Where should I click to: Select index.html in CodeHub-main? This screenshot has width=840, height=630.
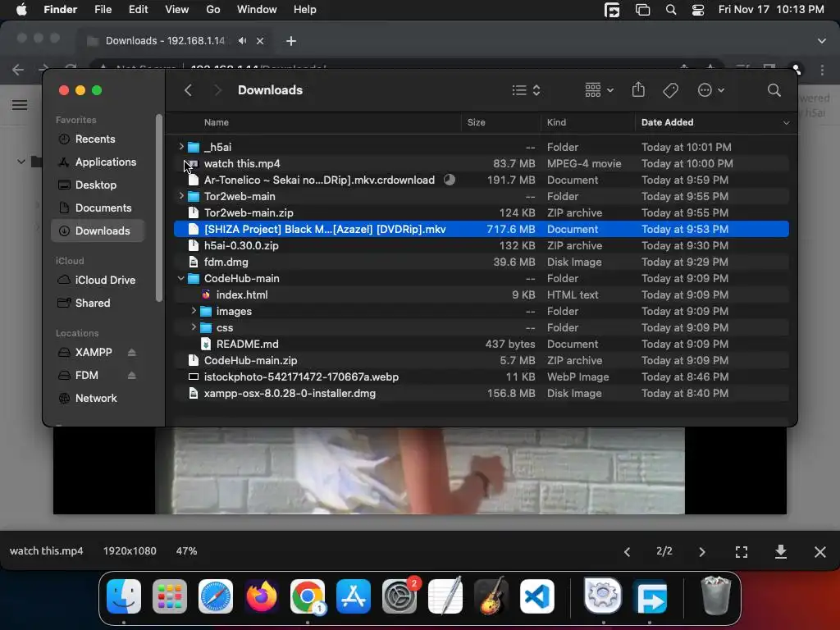click(481, 294)
